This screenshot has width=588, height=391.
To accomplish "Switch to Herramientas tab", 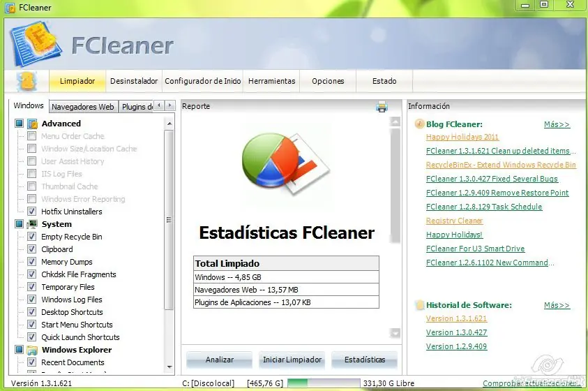I will click(x=271, y=81).
